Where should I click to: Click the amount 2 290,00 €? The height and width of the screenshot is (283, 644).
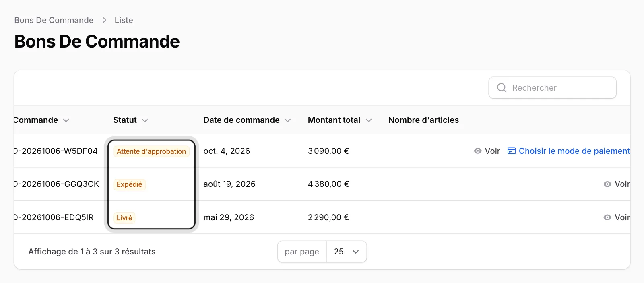(x=328, y=217)
